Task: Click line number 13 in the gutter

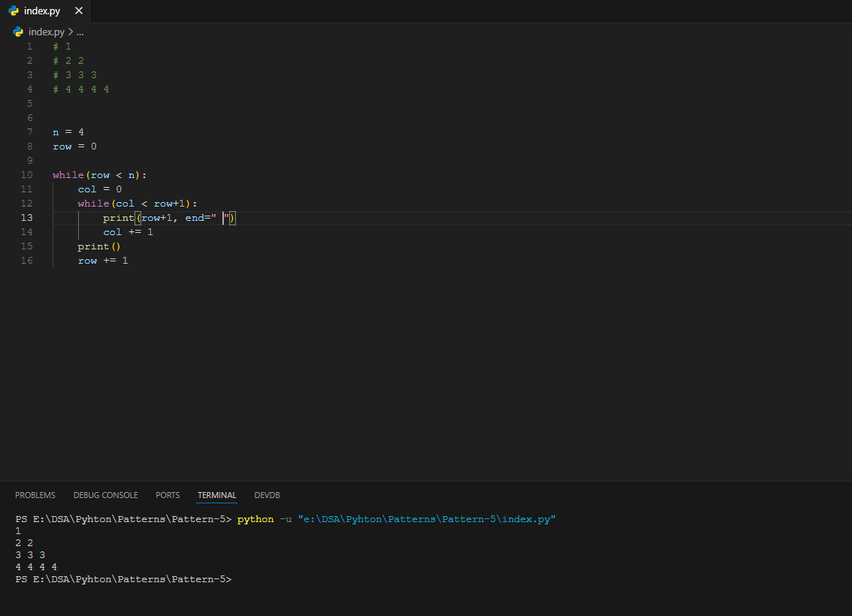Action: (x=26, y=218)
